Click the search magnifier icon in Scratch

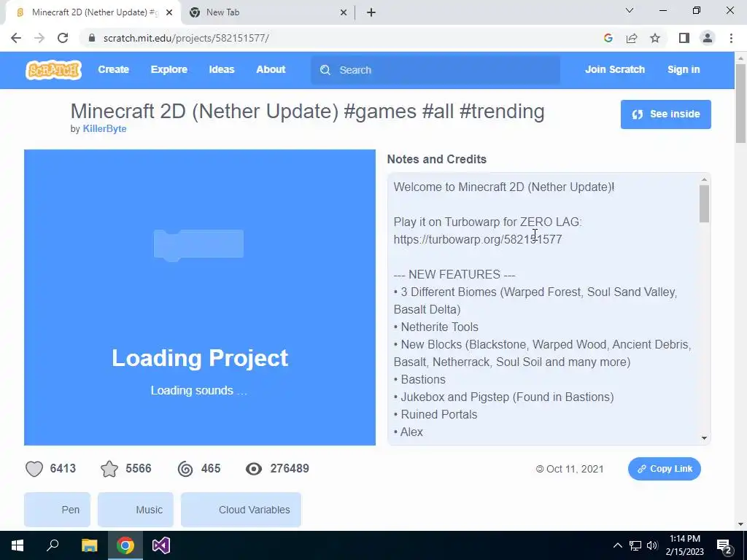point(325,70)
